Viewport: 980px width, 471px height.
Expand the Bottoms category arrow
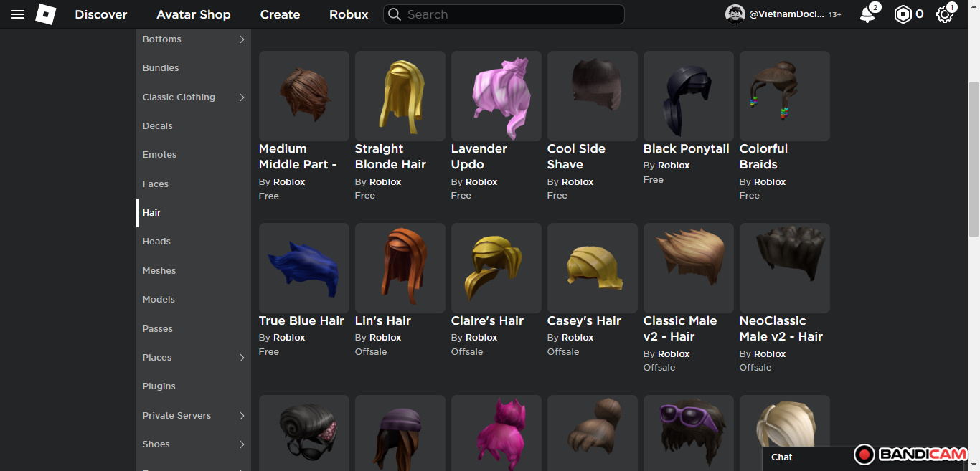[242, 39]
